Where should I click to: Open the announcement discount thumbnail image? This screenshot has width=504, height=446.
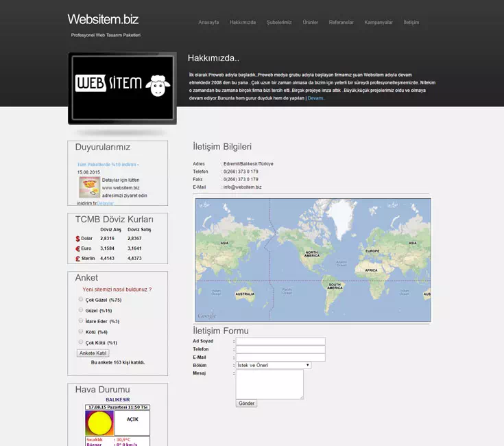coord(89,187)
